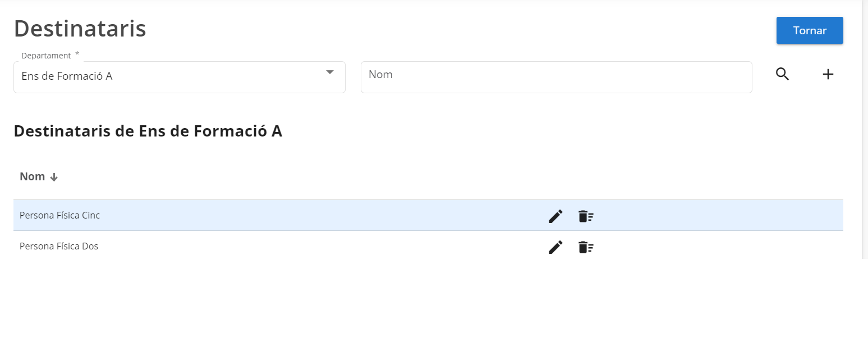
Task: Edit Persona Física Cinc with pencil icon
Action: point(555,216)
